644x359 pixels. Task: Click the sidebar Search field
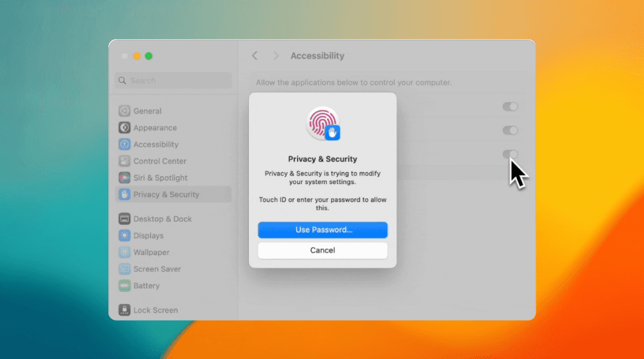173,80
